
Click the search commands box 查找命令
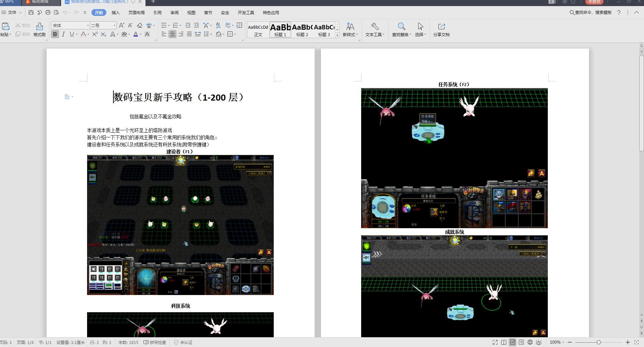(591, 12)
